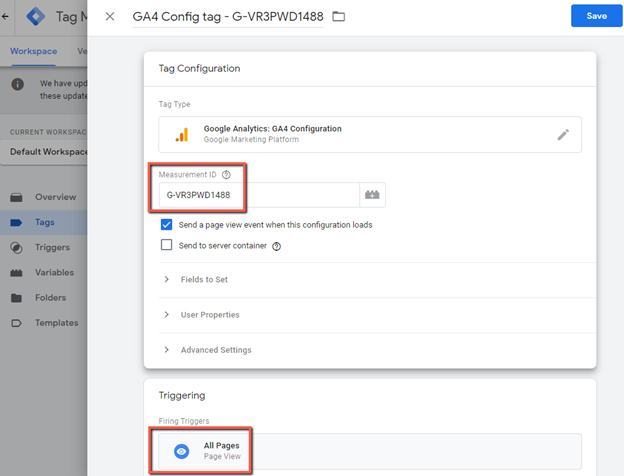This screenshot has width=624, height=476.
Task: Switch to the Workspace tab
Action: [x=33, y=51]
